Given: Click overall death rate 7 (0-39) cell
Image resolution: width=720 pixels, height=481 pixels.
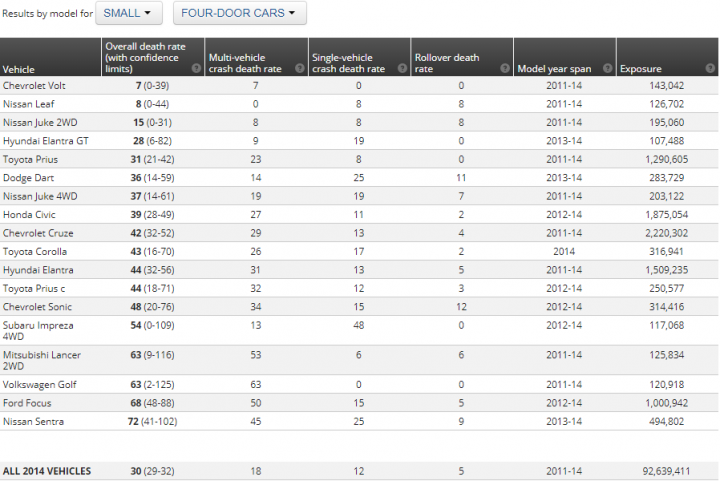Looking at the screenshot, I should click(152, 86).
